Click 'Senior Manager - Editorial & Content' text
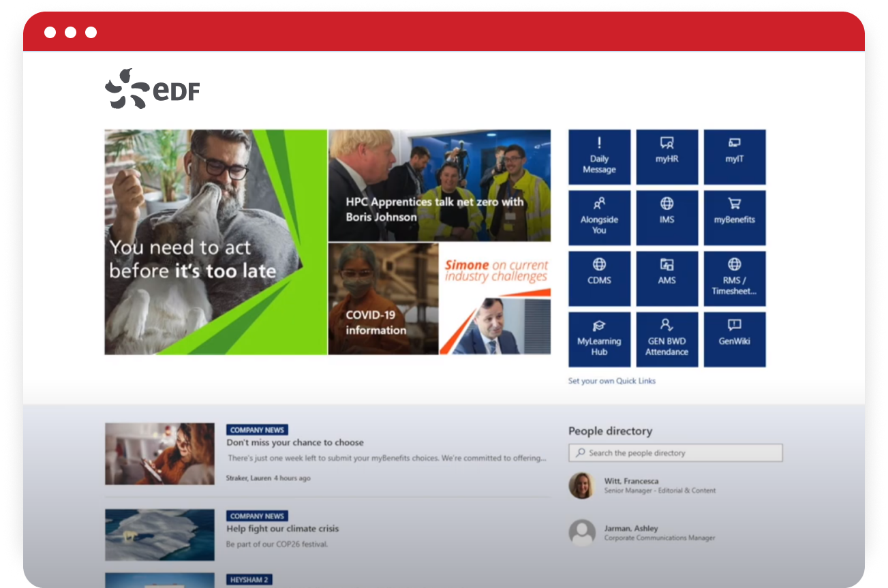Image resolution: width=888 pixels, height=588 pixels. click(660, 491)
